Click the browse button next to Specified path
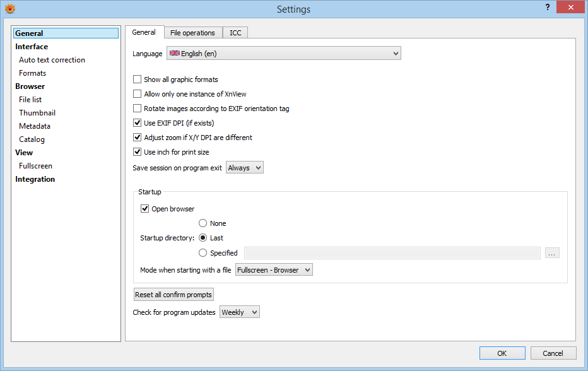 [552, 253]
